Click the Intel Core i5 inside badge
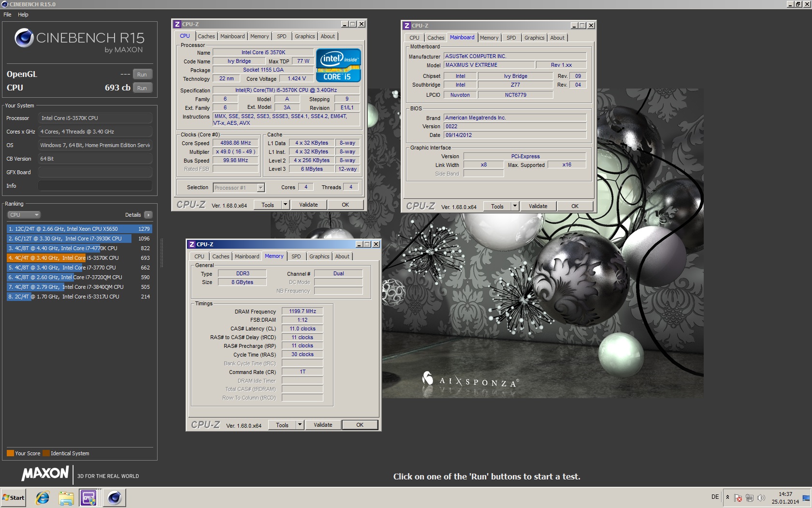The height and width of the screenshot is (508, 812). (x=338, y=65)
